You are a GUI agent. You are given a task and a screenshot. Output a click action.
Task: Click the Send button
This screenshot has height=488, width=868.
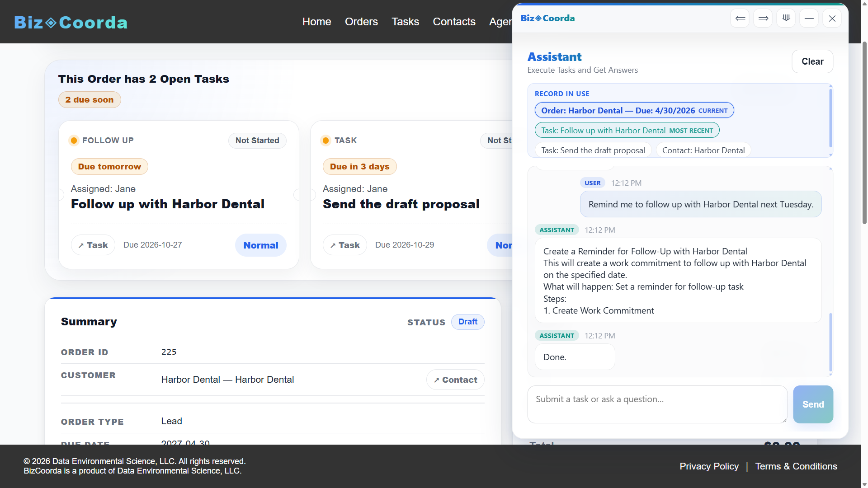click(x=813, y=404)
